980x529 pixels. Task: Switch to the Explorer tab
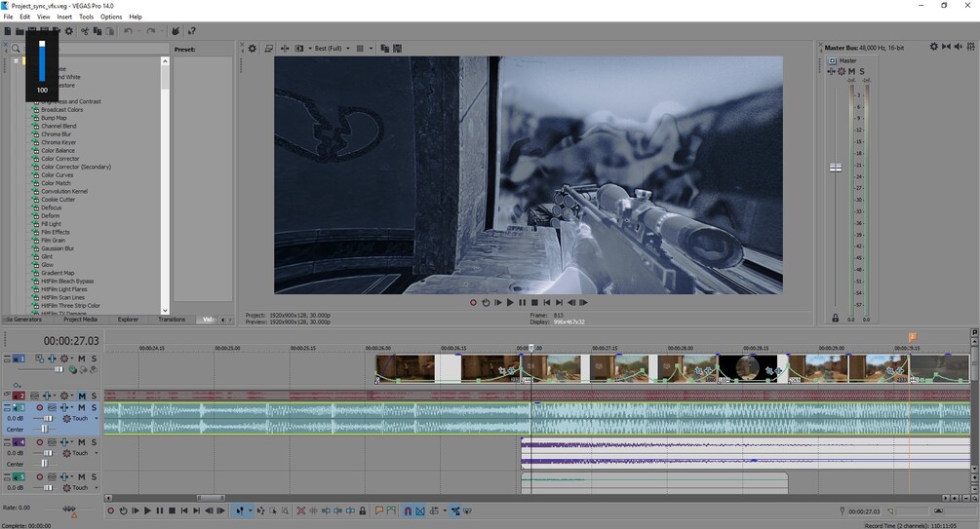coord(128,320)
